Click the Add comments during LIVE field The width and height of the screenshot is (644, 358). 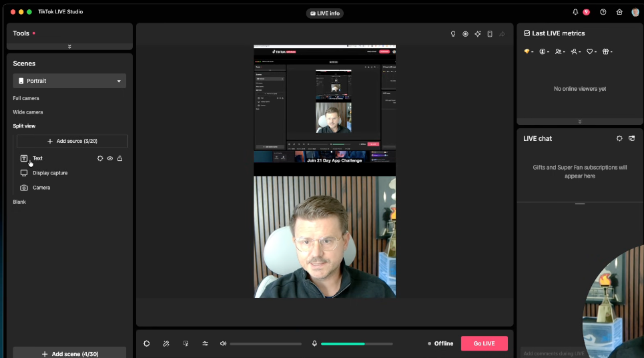(554, 353)
